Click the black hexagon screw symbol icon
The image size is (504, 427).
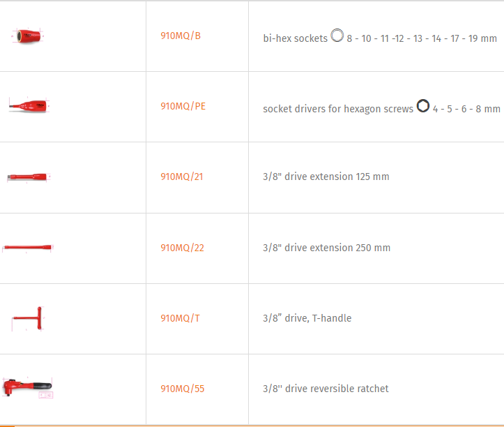click(x=422, y=106)
